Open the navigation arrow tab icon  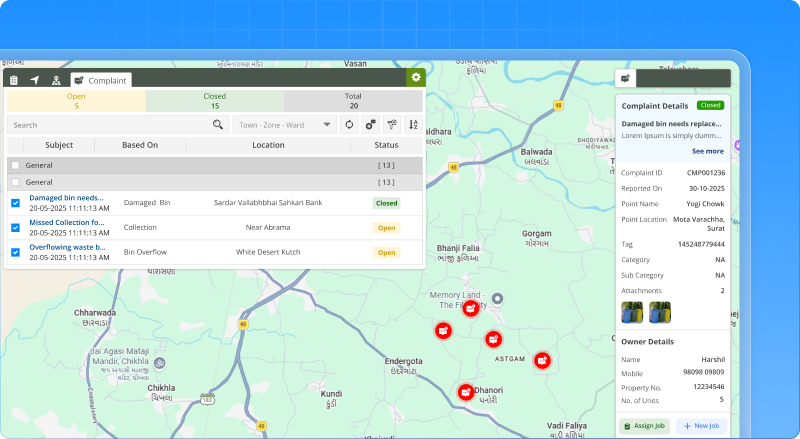pyautogui.click(x=35, y=80)
